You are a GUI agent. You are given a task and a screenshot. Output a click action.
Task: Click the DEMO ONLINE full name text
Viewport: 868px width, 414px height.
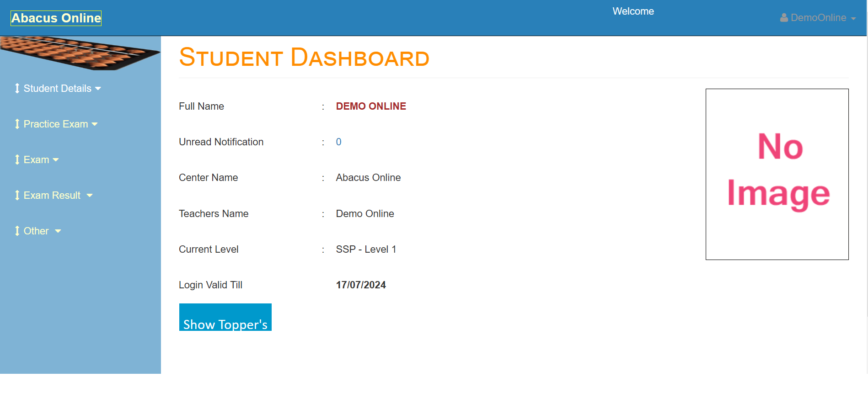pos(370,106)
